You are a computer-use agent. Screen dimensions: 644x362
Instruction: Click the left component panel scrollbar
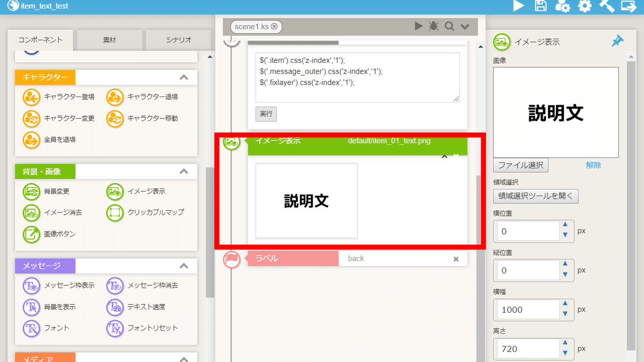pyautogui.click(x=210, y=232)
